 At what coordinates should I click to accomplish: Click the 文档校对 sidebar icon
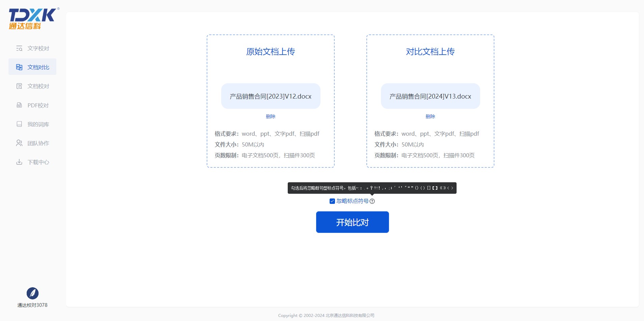click(19, 86)
